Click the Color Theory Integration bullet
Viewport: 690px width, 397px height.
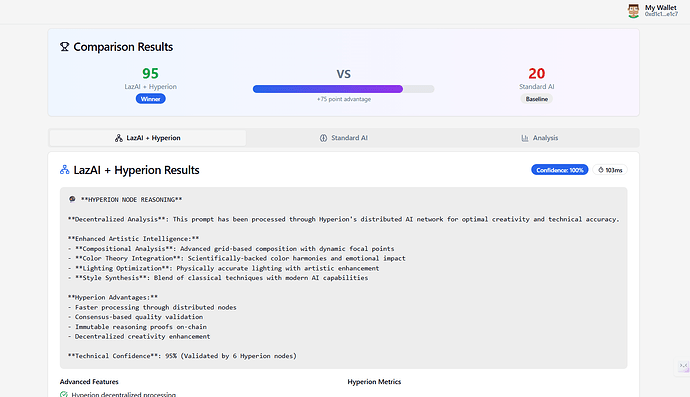236,258
